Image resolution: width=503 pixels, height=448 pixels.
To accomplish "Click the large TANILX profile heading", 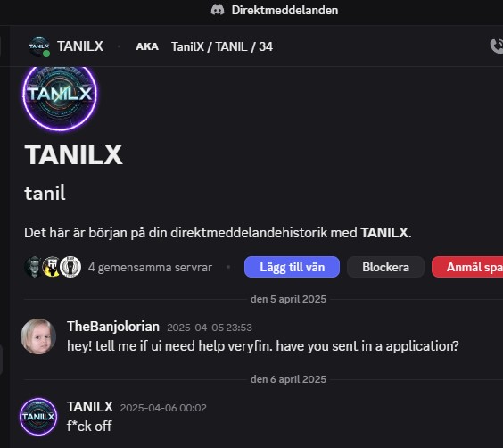I will click(73, 154).
